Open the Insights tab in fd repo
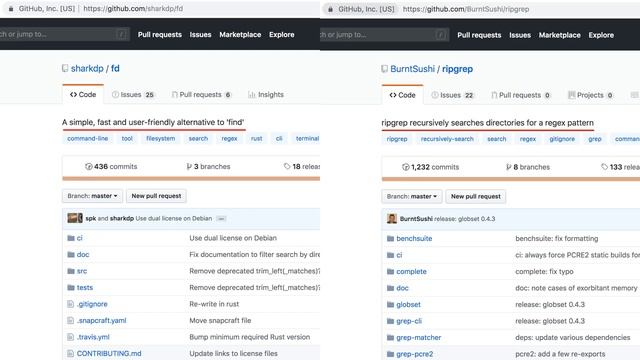The height and width of the screenshot is (360, 640). click(x=266, y=95)
